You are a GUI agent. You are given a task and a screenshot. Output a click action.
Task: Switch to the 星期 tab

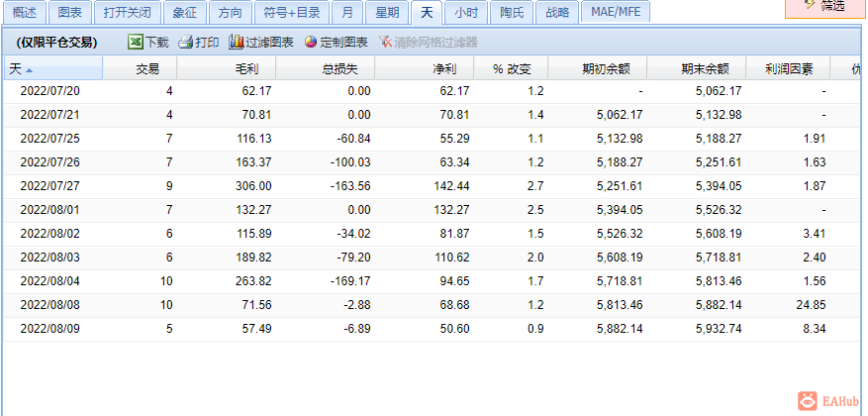tap(388, 12)
